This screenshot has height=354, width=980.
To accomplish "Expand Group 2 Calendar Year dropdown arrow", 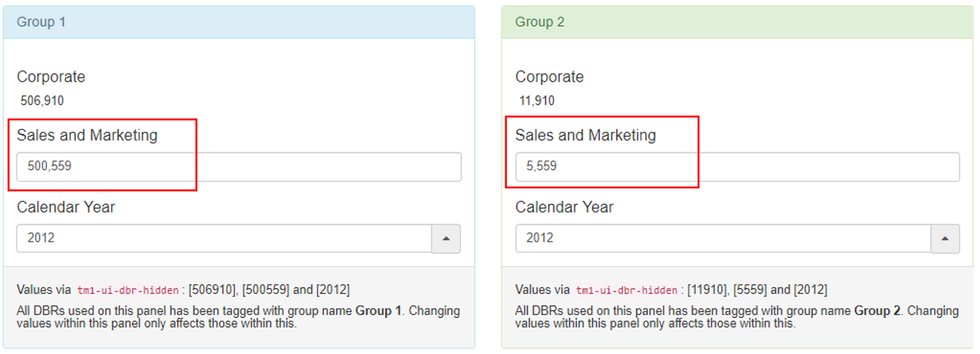I will pos(944,239).
